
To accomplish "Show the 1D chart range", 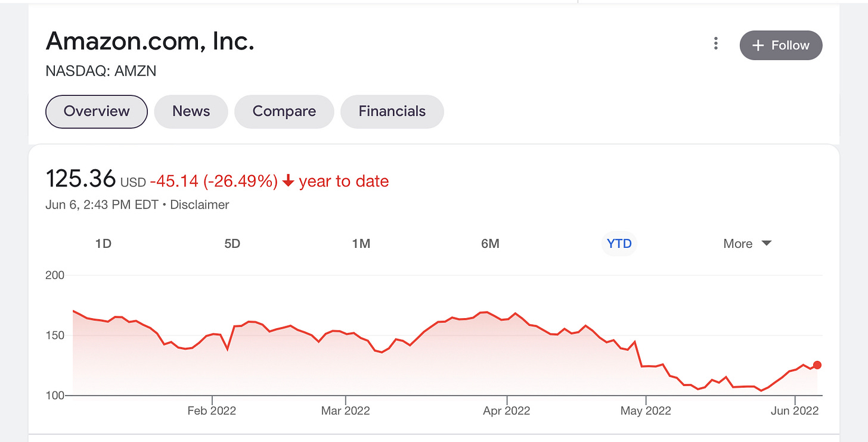I will [x=103, y=243].
